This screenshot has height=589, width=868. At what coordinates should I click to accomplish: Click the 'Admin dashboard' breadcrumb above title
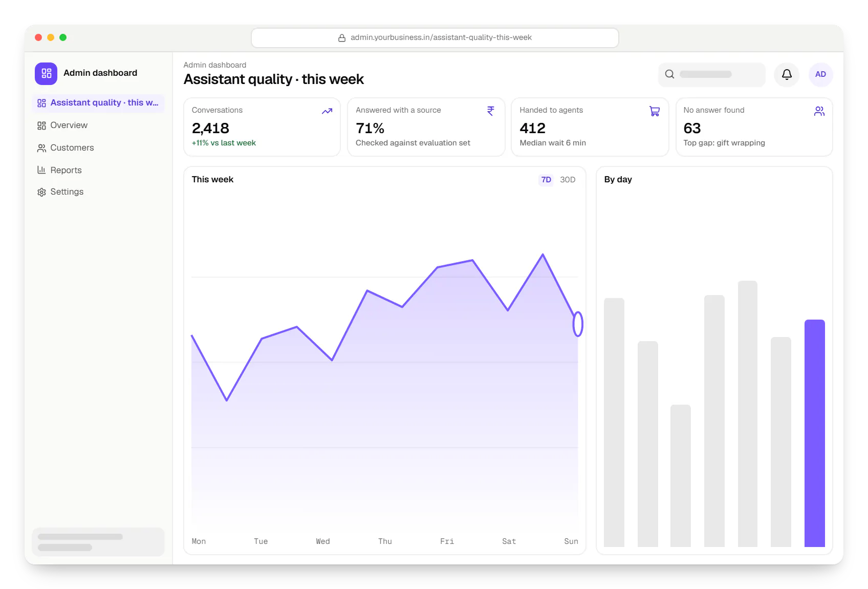[x=215, y=65]
